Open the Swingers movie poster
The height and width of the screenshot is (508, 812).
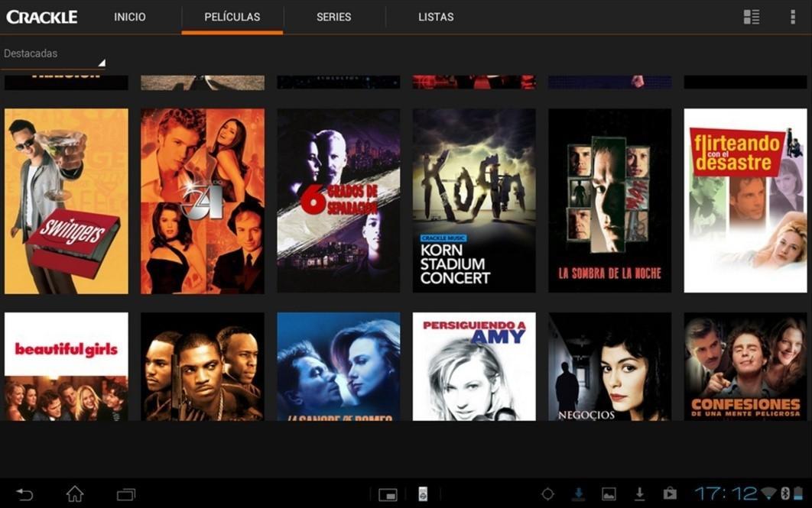pos(67,201)
